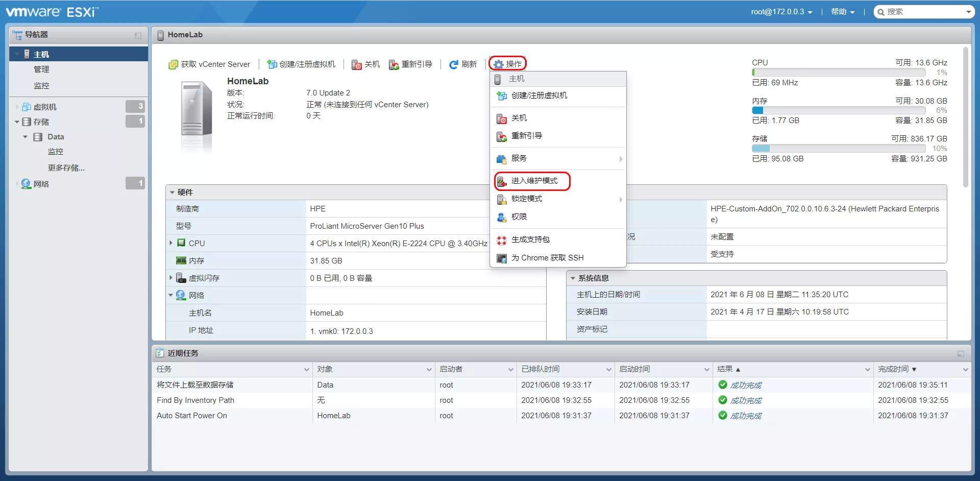
Task: Click the search input field
Action: coord(924,12)
